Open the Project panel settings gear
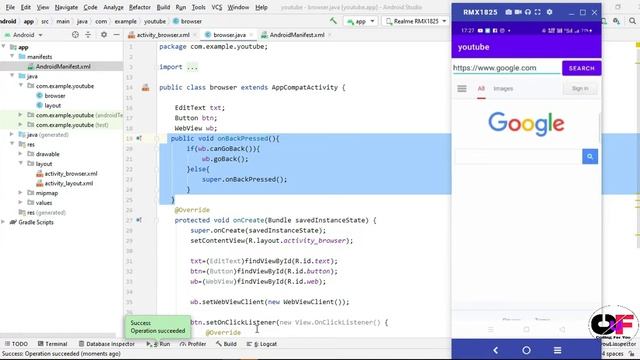 point(104,35)
